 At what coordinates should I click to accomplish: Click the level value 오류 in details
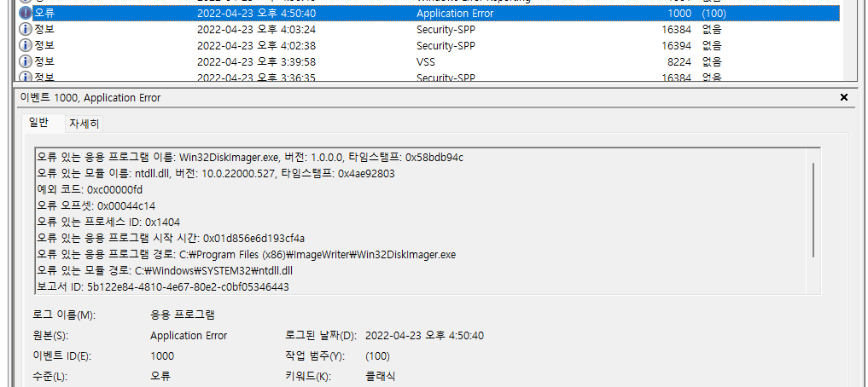pos(160,377)
